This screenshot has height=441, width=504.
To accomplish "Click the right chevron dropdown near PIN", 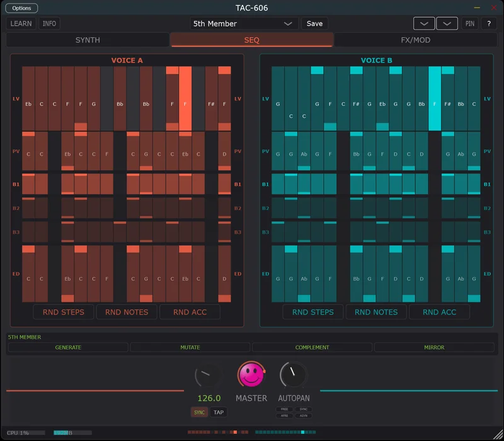I will pyautogui.click(x=447, y=23).
